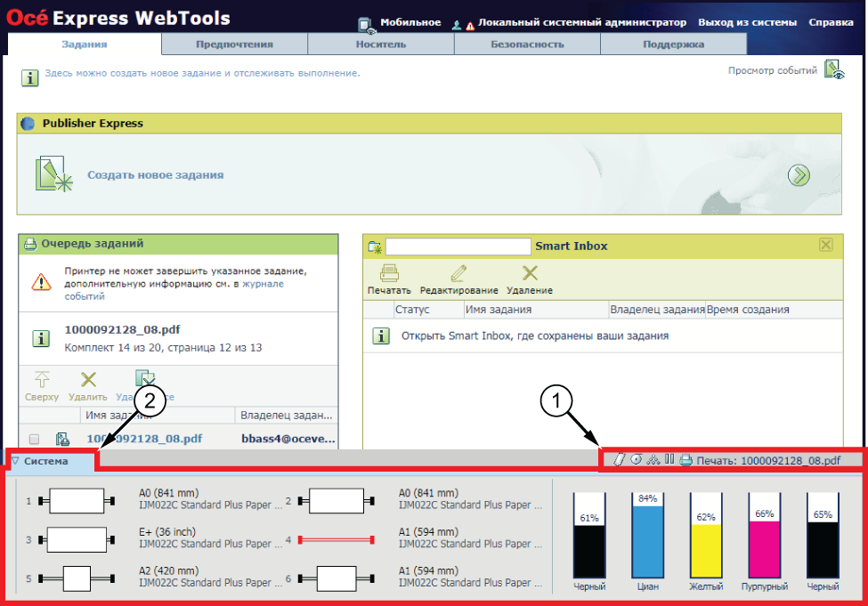Viewport: 868px width, 606px height.
Task: Open the Справка help menu
Action: click(831, 22)
